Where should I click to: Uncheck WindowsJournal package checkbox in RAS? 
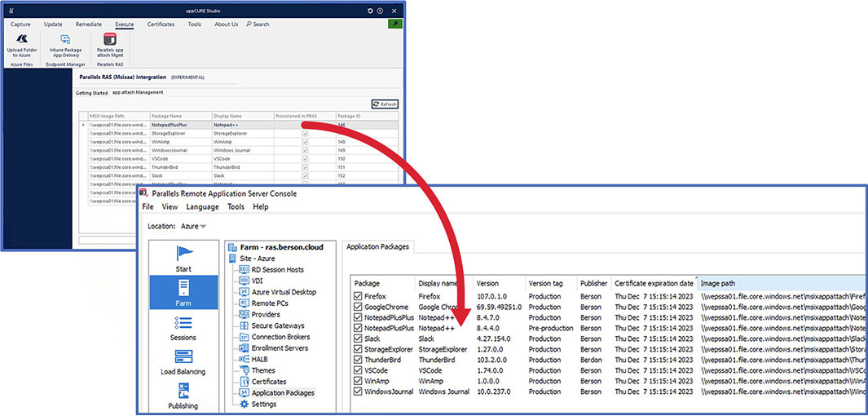click(x=358, y=392)
